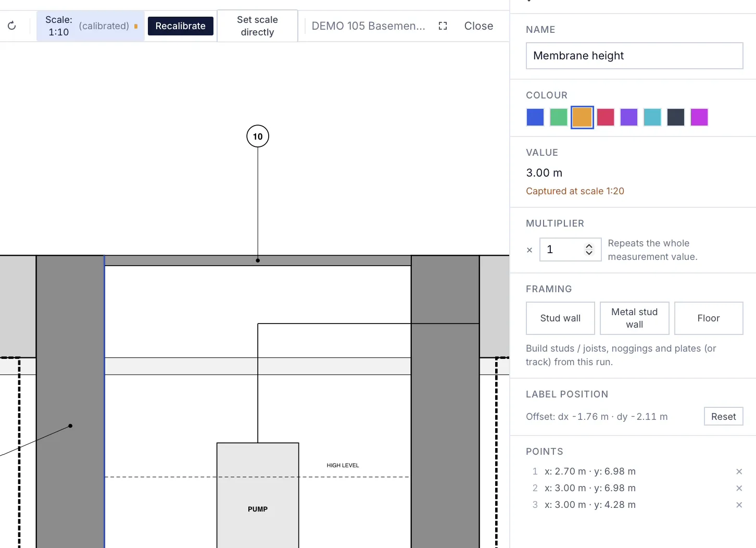756x548 pixels.
Task: Click the Membrane height name field
Action: click(635, 56)
